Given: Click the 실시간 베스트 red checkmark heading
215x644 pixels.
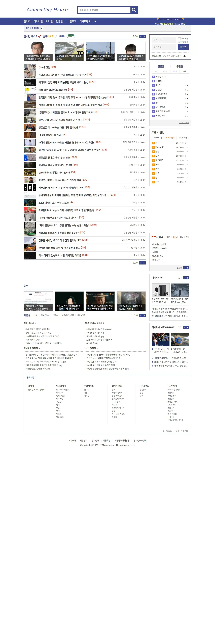Looking at the screenshot, I should point(32,36).
